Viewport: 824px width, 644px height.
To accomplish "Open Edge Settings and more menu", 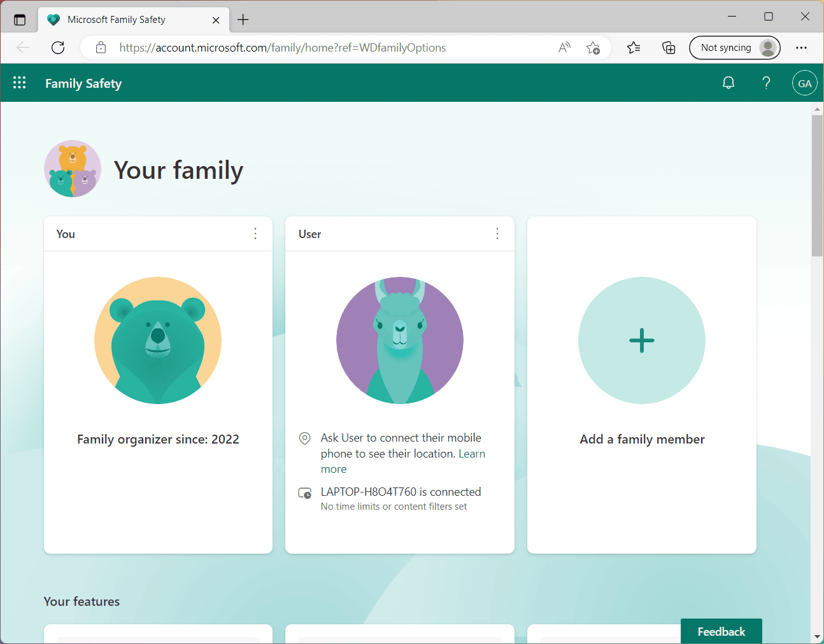I will click(x=801, y=48).
